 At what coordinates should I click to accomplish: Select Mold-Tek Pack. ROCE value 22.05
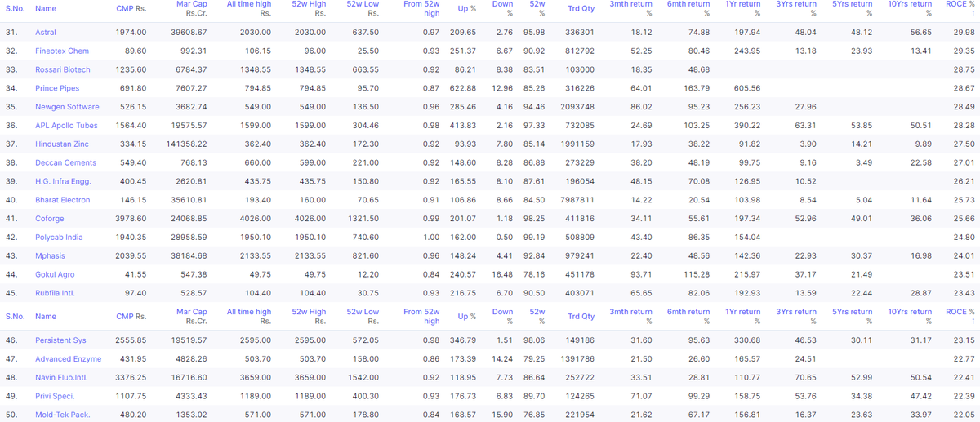point(964,415)
